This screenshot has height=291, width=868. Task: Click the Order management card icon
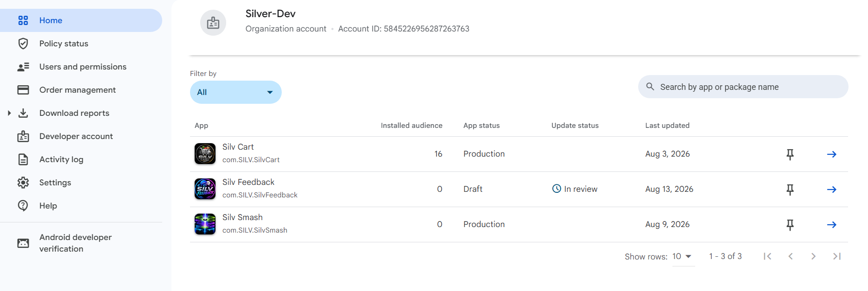coord(23,90)
